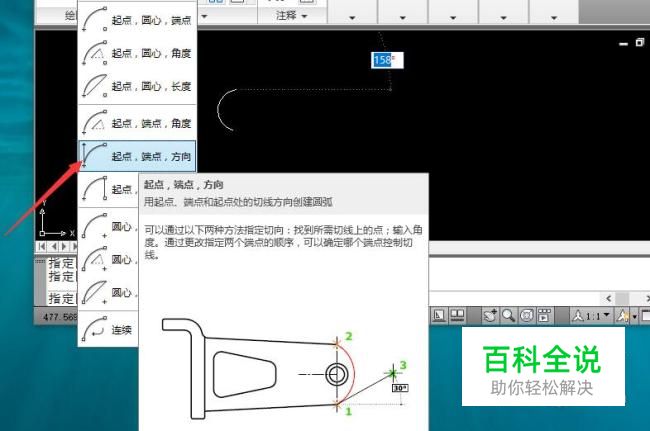Viewport: 650px width, 431px height.
Task: Click the 连续 continue arc icon
Action: 95,329
